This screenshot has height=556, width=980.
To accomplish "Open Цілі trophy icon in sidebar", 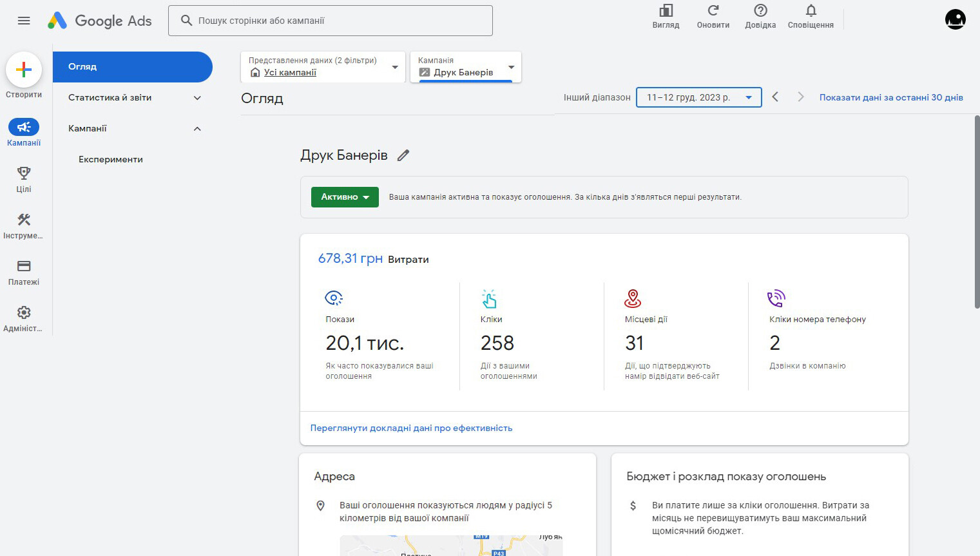I will coord(24,173).
